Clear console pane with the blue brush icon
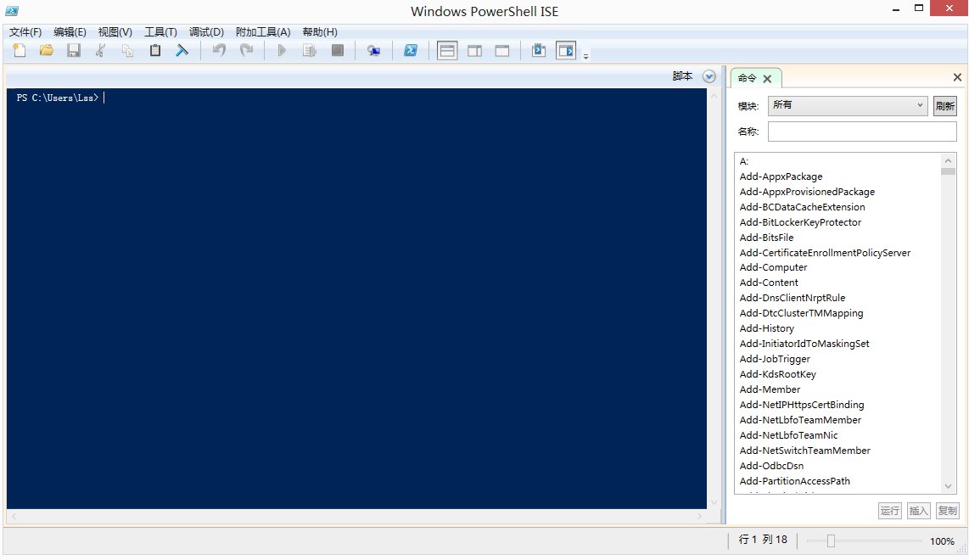Screen dimensions: 969x560 [x=182, y=51]
